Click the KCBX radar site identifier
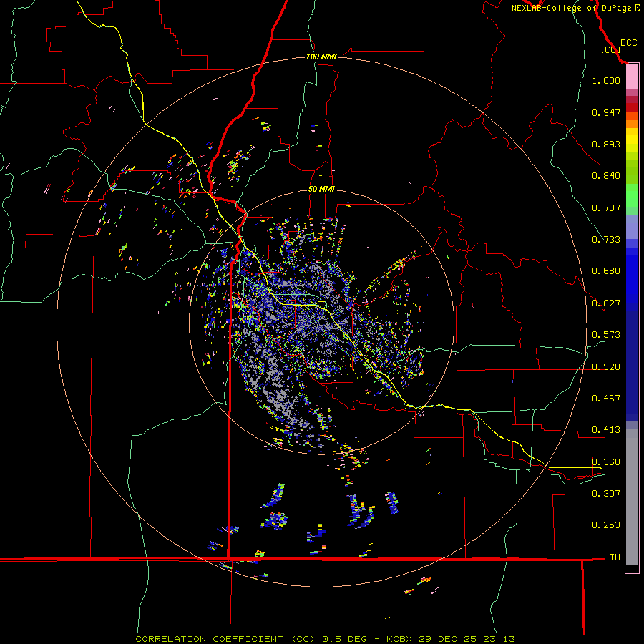Screen dimensions: 644x644 coord(399,639)
